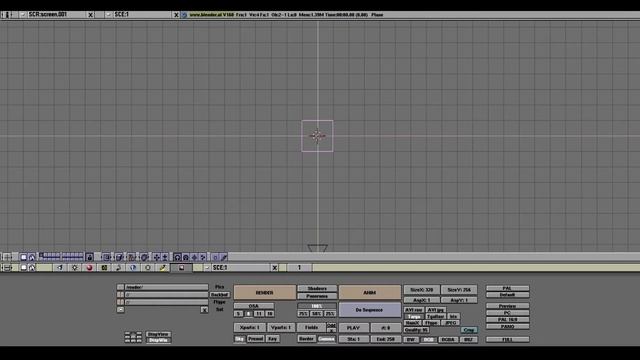The width and height of the screenshot is (640, 360).
Task: Click file-select square beside /render/ path
Action: point(120,287)
